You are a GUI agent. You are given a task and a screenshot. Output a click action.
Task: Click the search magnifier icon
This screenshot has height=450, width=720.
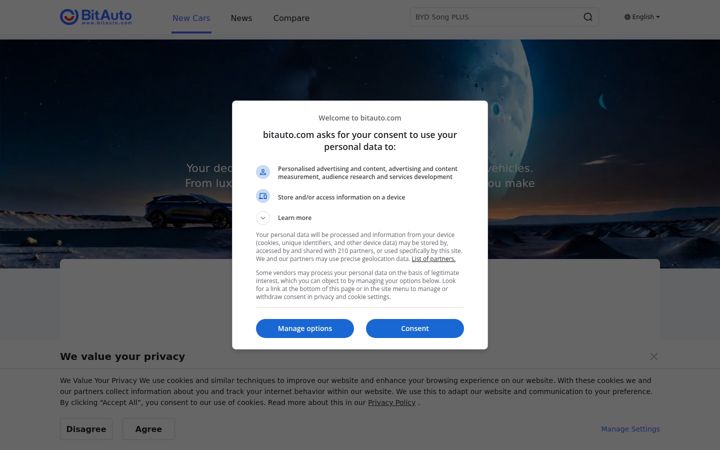click(x=588, y=17)
